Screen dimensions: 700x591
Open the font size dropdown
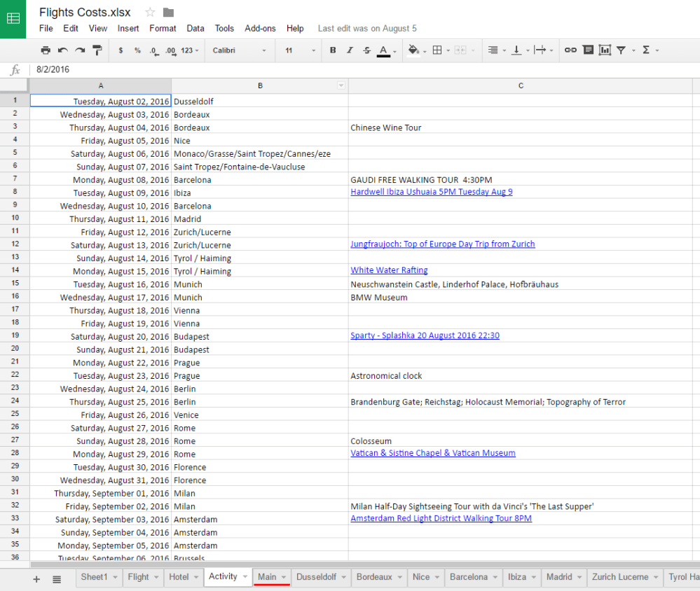[298, 50]
